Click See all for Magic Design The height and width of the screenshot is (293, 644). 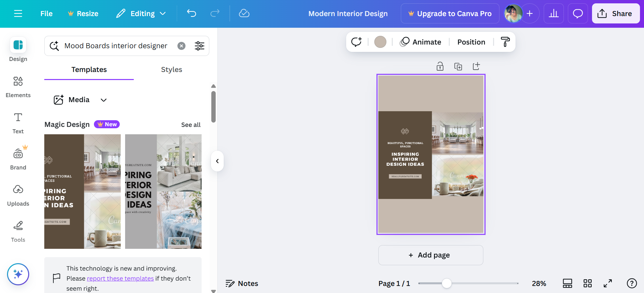tap(191, 125)
